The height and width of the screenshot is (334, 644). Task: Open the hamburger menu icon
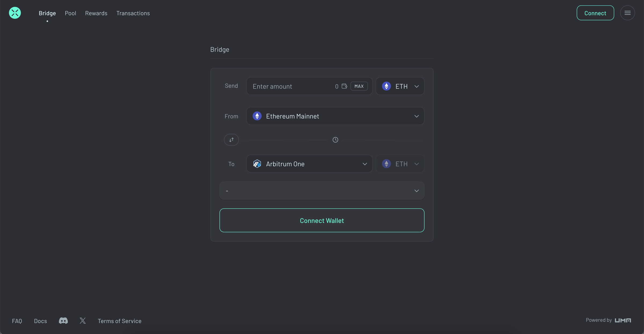click(627, 13)
